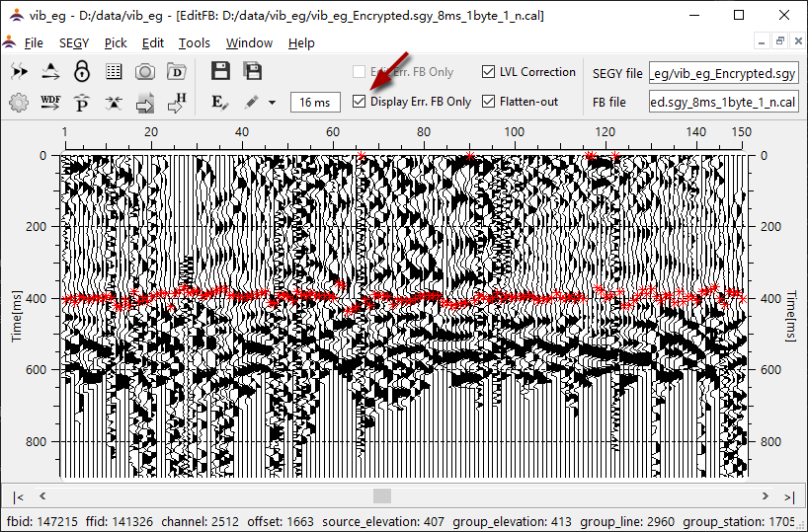Select the pencil drawing tool
The width and height of the screenshot is (808, 532).
[252, 102]
